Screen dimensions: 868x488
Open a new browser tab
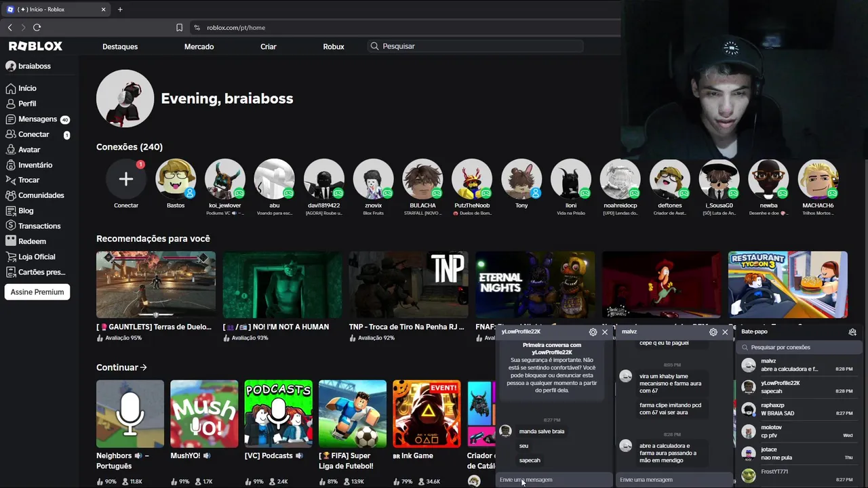pos(120,9)
